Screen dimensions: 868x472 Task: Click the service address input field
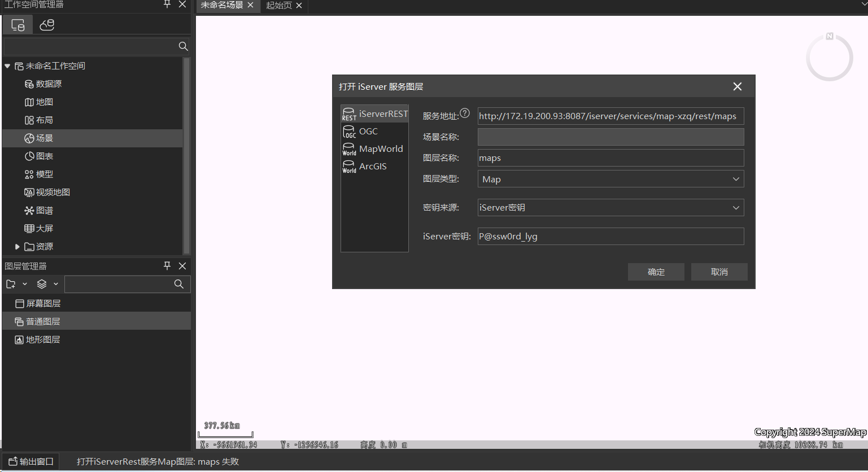click(610, 116)
